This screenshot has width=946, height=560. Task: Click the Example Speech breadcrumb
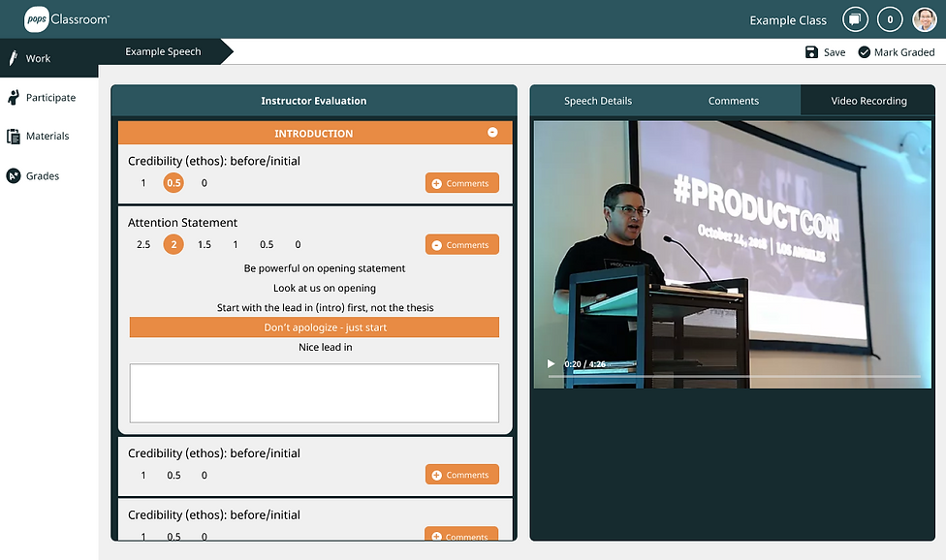163,51
